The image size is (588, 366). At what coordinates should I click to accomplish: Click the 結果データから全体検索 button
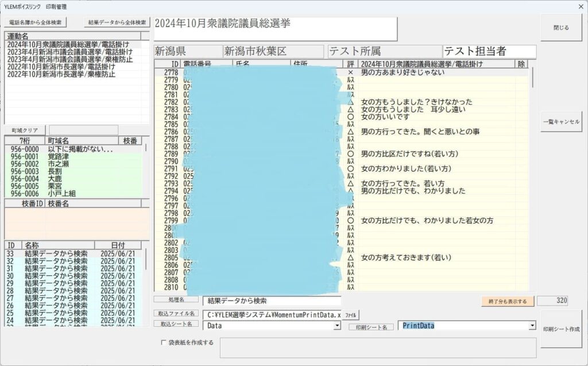pos(117,22)
